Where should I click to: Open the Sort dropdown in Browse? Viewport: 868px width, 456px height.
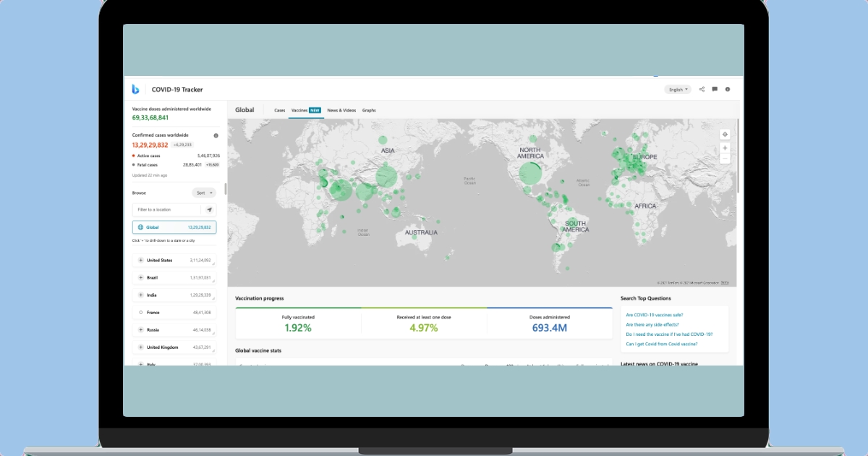coord(203,193)
